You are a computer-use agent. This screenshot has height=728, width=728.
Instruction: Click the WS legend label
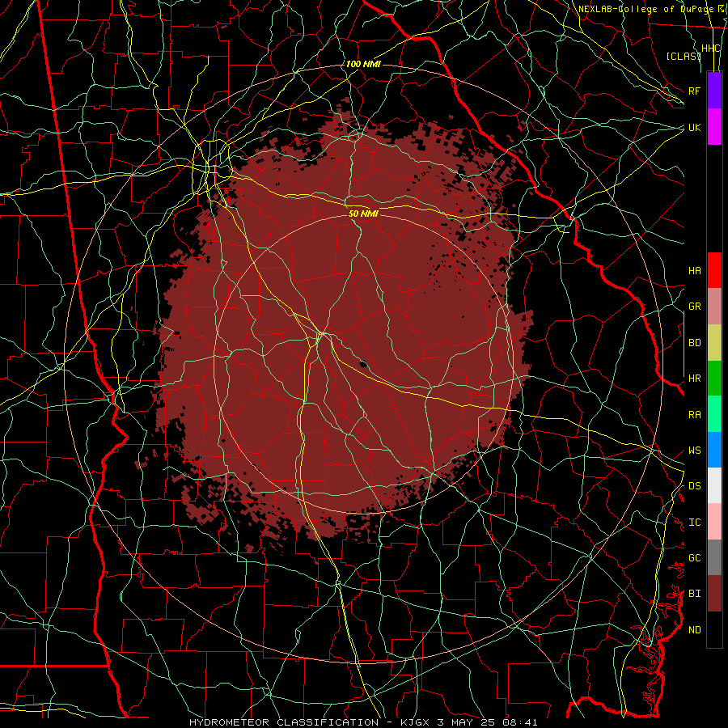click(x=695, y=451)
